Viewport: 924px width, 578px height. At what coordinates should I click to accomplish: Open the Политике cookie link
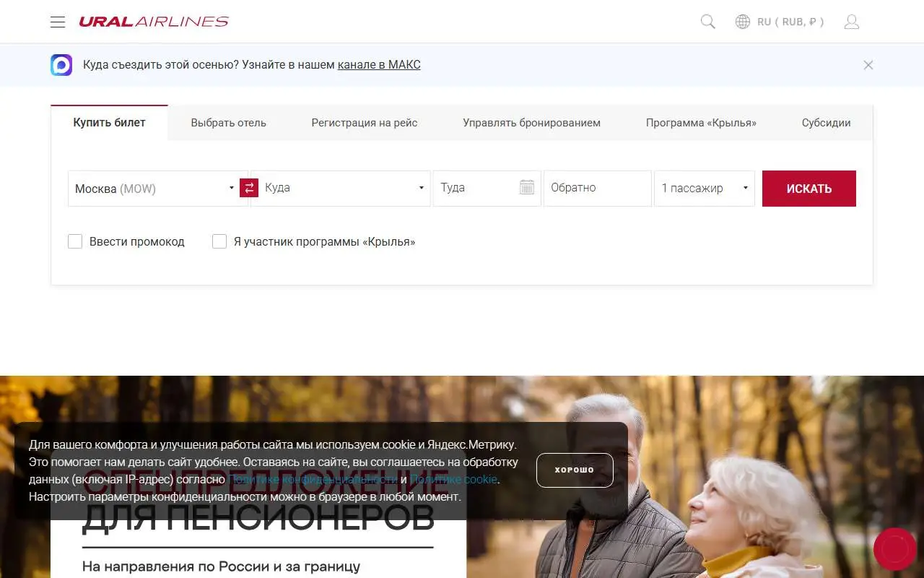click(x=454, y=479)
